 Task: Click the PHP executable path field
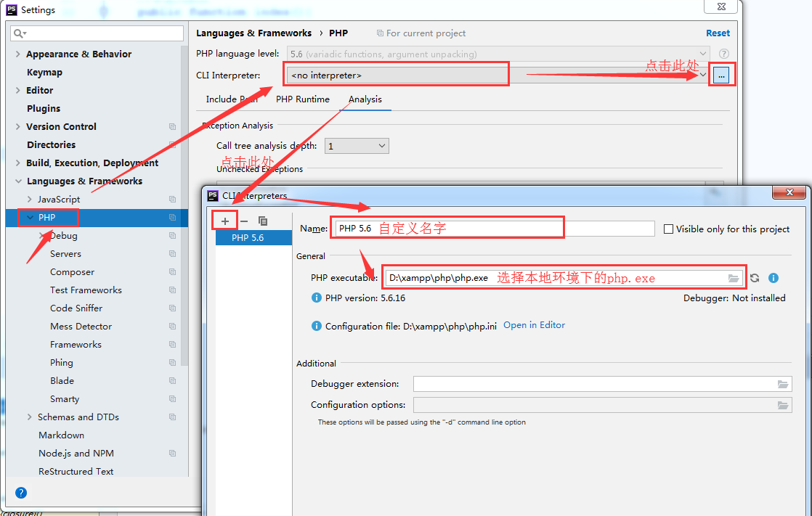pyautogui.click(x=564, y=279)
